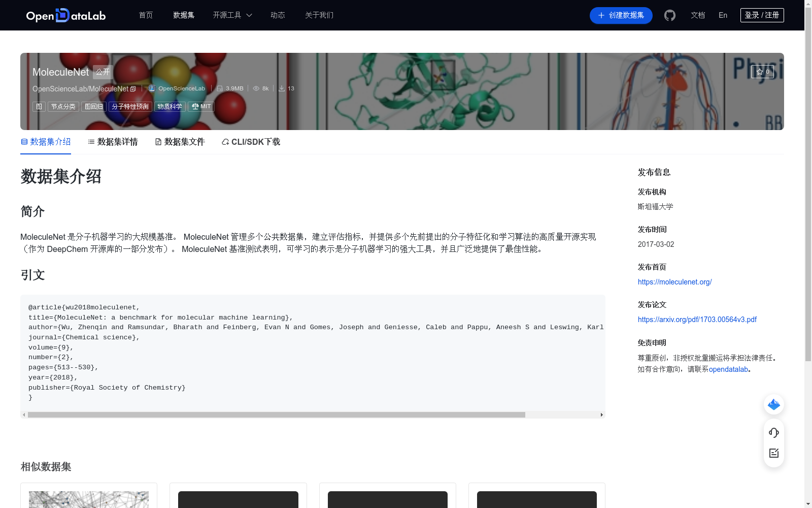Click the views eye icon
812x508 pixels.
tap(256, 88)
